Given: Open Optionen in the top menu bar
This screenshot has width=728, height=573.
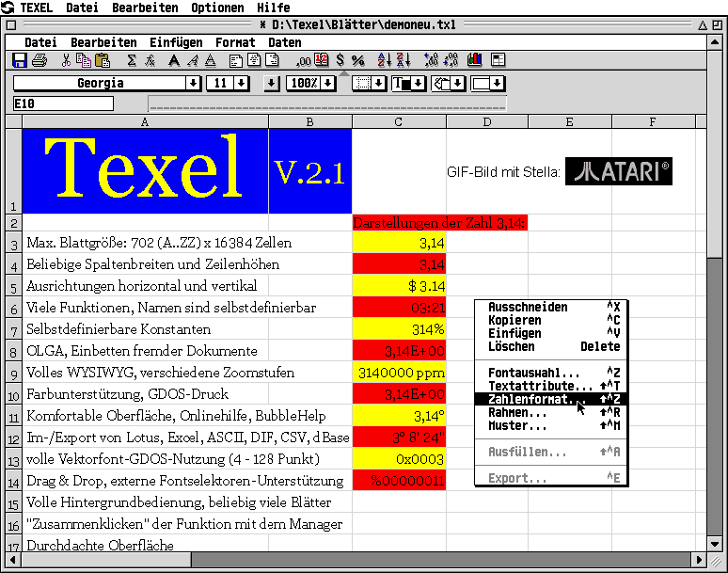Looking at the screenshot, I should (217, 8).
